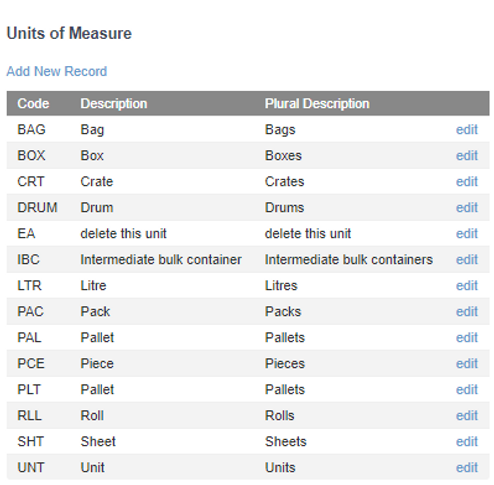Click the Intermediate bulk container description

161,259
